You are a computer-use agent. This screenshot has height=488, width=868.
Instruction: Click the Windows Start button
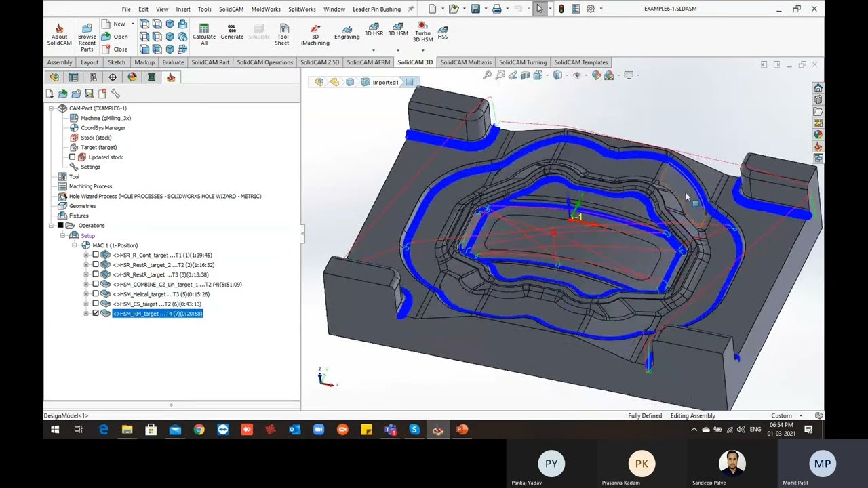pyautogui.click(x=55, y=430)
